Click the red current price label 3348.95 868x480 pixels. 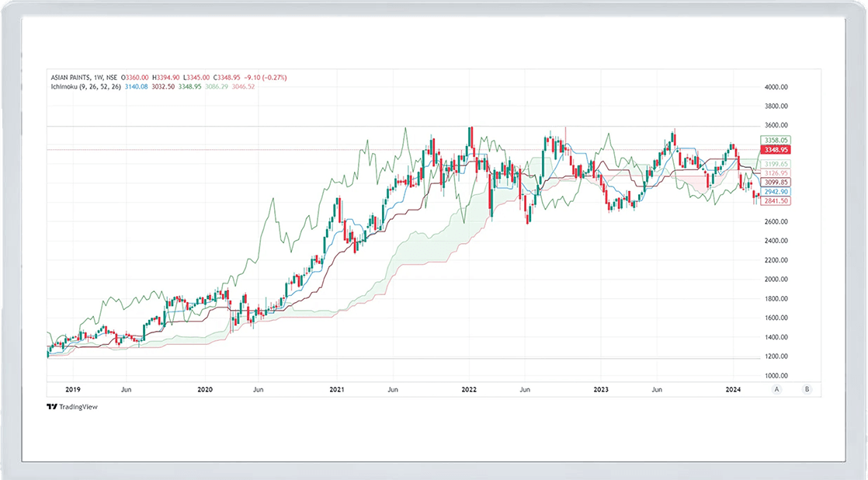point(776,149)
